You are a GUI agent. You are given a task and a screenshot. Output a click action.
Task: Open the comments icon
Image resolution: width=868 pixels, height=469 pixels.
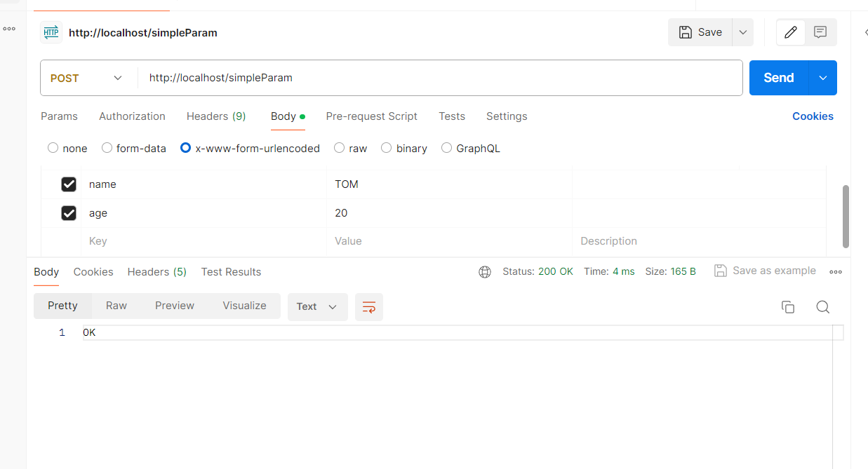(820, 32)
